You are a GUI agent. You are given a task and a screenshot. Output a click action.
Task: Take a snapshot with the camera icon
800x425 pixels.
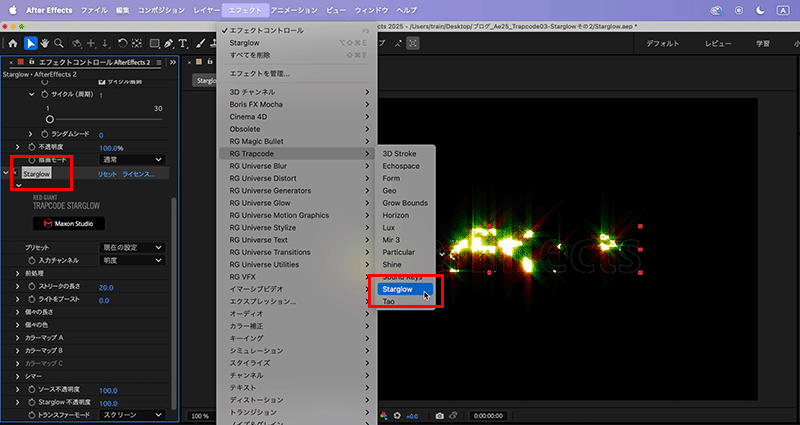(440, 416)
